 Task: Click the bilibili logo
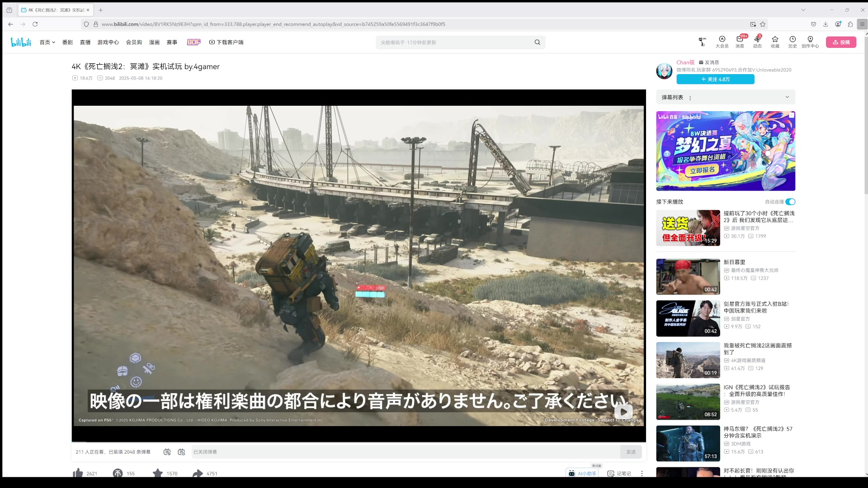pos(21,42)
